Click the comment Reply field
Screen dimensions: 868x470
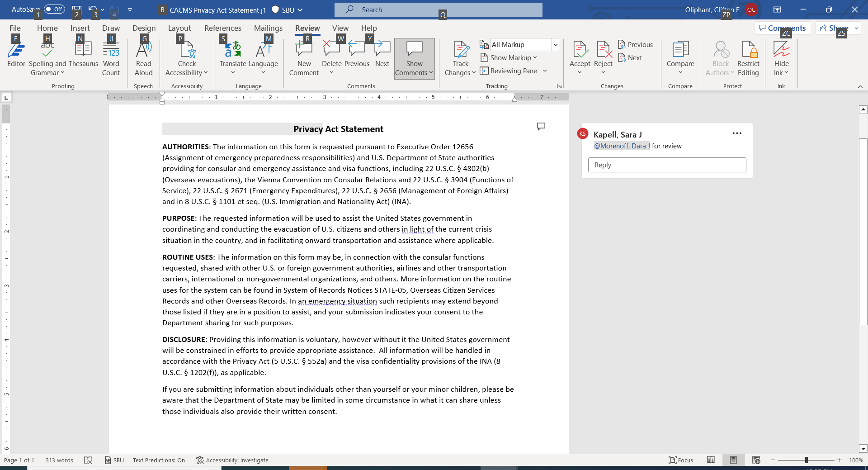coord(667,165)
